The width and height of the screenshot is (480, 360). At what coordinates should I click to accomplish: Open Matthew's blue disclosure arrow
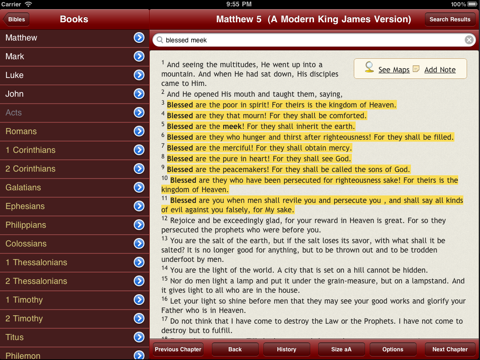point(139,38)
